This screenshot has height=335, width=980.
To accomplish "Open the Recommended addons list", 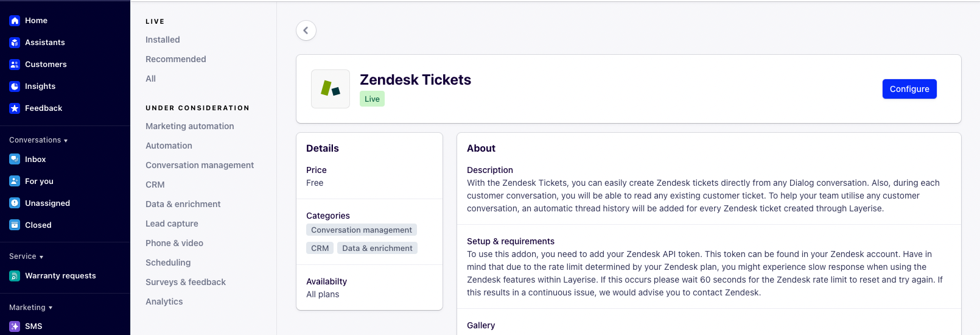I will pos(176,59).
